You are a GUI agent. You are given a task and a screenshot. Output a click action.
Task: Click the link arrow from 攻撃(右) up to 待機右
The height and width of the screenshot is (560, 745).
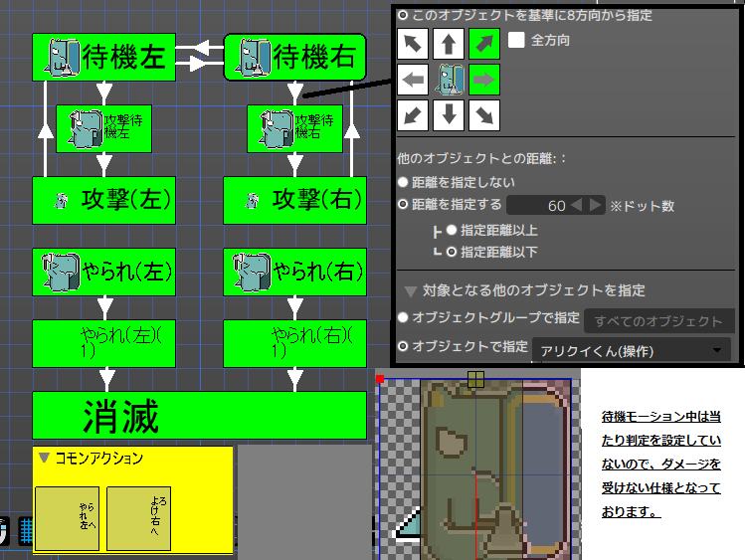pyautogui.click(x=351, y=129)
